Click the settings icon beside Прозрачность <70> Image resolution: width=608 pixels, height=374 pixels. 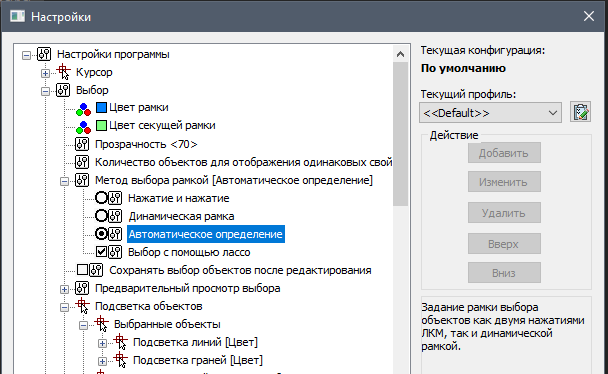pos(82,144)
